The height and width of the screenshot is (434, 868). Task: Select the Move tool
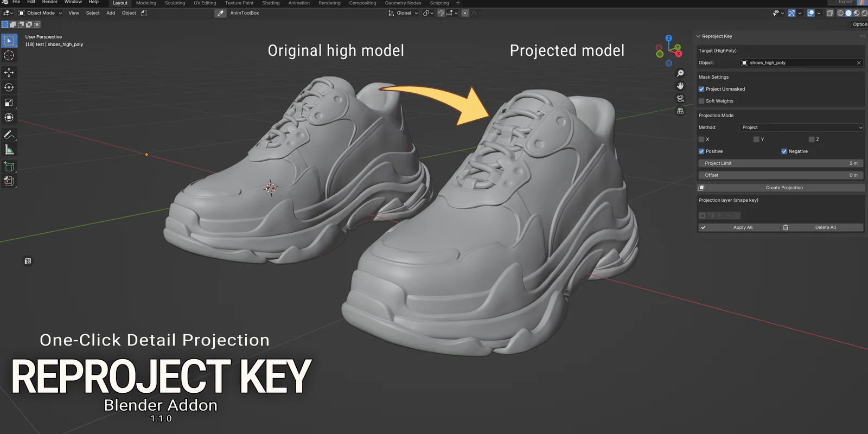tap(9, 72)
